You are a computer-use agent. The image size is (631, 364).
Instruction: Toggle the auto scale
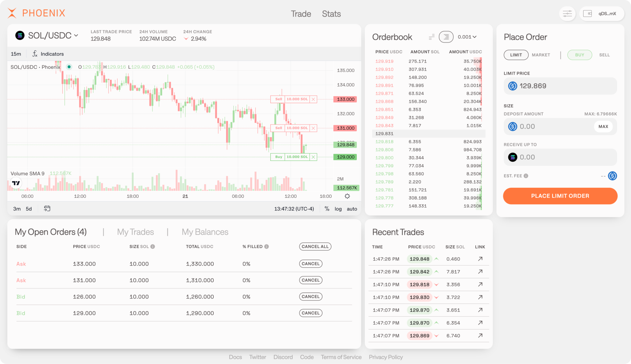click(x=352, y=209)
